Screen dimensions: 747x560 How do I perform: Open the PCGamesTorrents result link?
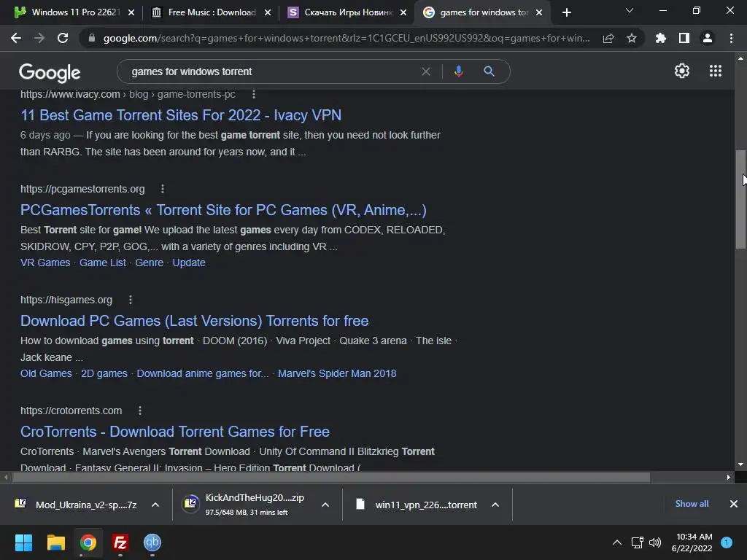(223, 210)
